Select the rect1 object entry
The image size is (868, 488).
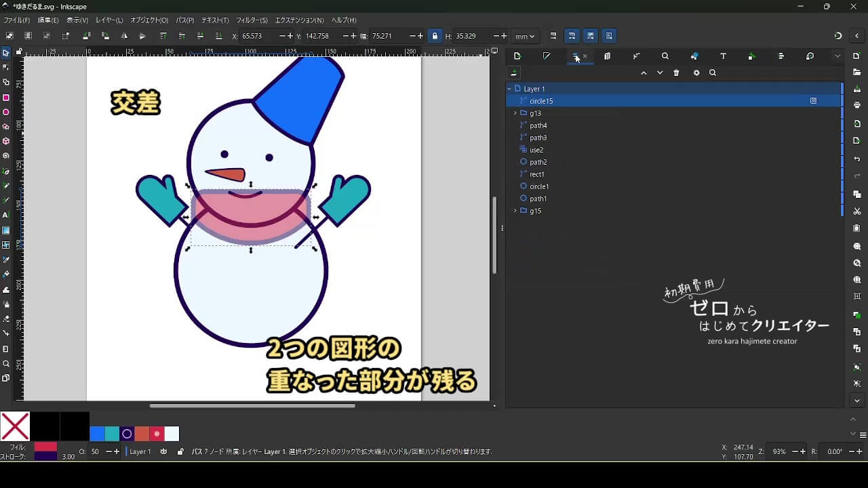537,174
